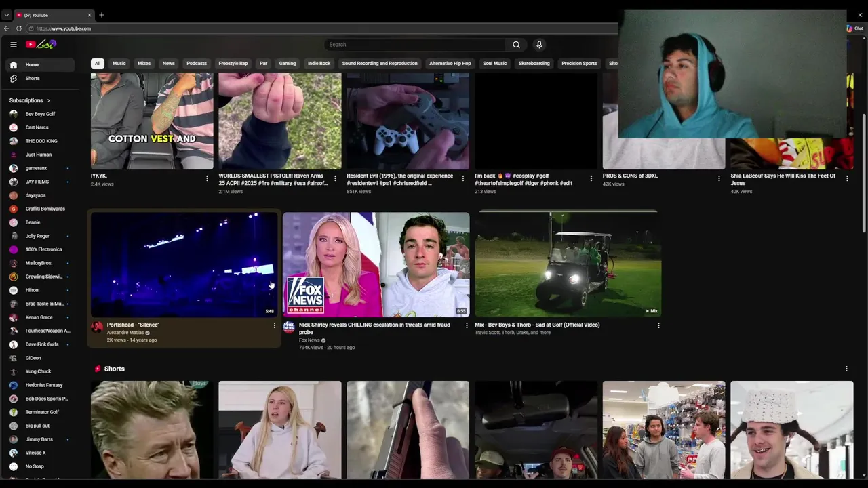Start voice search with microphone icon
Image resolution: width=868 pixels, height=488 pixels.
click(x=539, y=45)
